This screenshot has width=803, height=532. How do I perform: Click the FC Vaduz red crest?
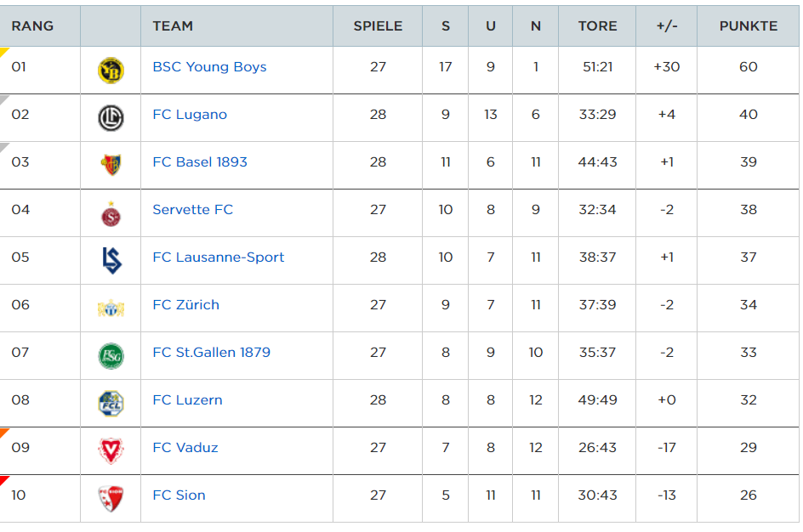[x=111, y=450]
